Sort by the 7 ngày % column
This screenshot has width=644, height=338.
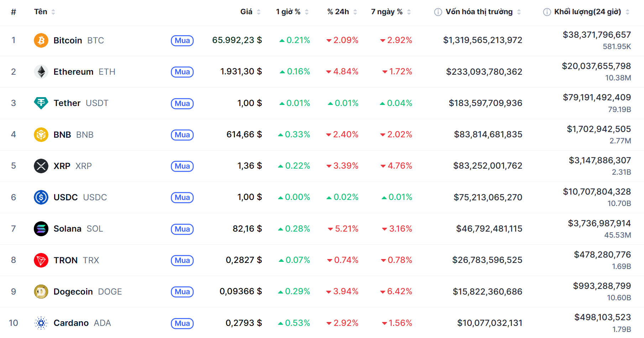[390, 12]
